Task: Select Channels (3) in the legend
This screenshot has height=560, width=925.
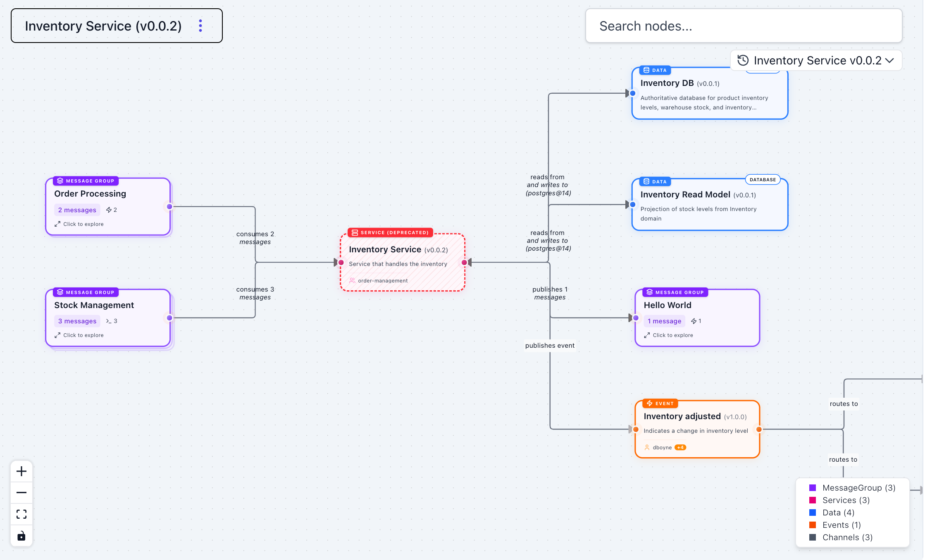Action: click(x=847, y=537)
